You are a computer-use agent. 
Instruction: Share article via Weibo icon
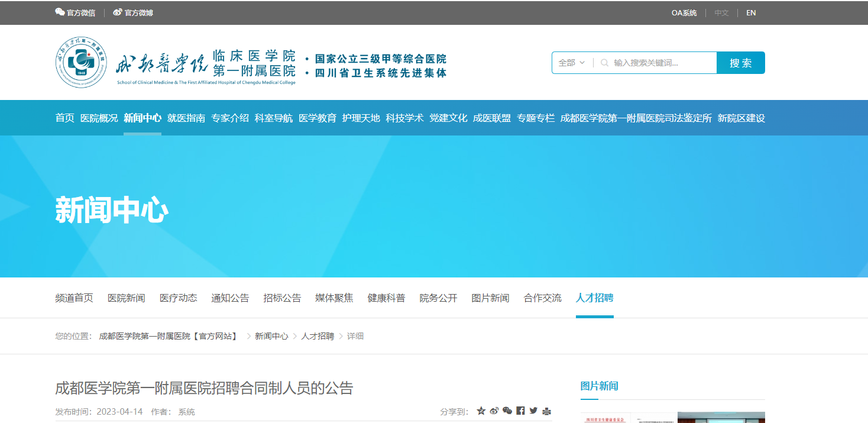coord(494,411)
